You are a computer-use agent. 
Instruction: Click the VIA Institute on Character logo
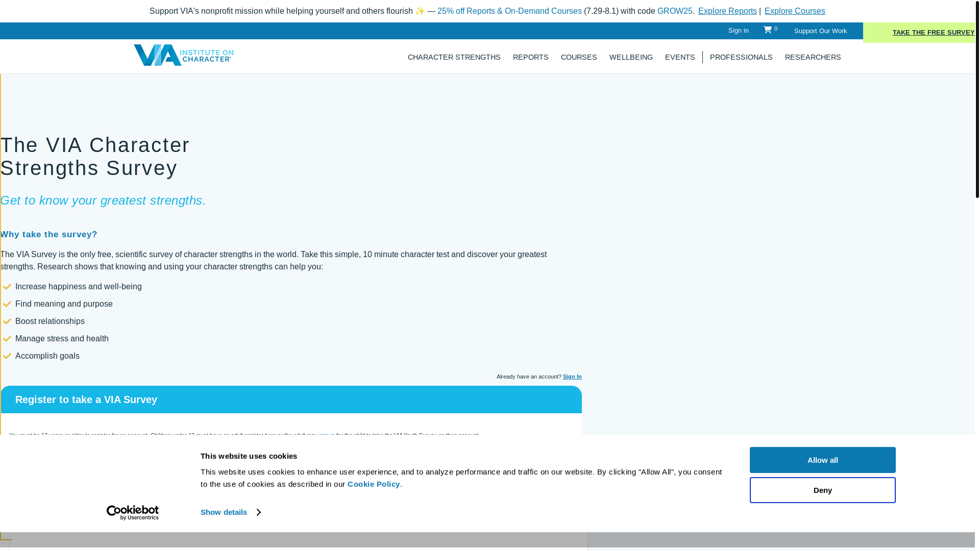pyautogui.click(x=183, y=55)
